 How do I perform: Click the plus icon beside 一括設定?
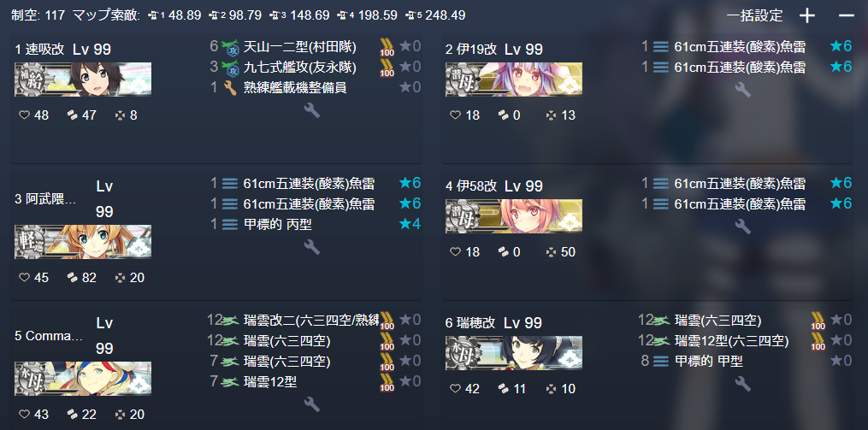pos(807,15)
